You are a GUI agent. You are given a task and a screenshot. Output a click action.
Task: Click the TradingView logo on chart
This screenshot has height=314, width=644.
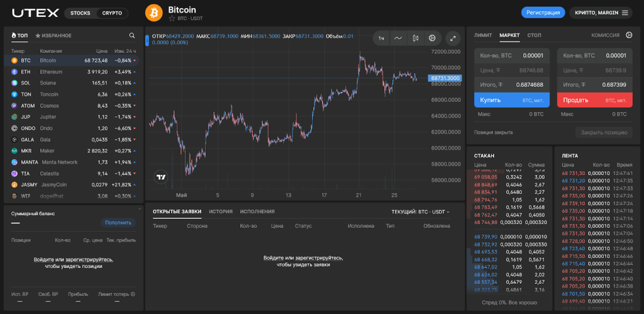tap(161, 177)
